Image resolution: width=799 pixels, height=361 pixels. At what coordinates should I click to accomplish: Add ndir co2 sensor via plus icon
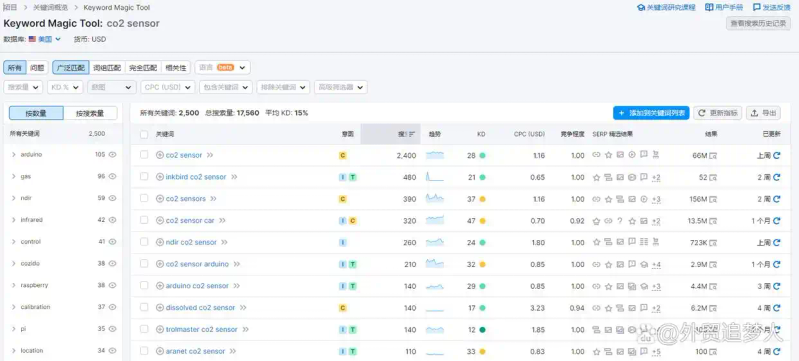159,242
